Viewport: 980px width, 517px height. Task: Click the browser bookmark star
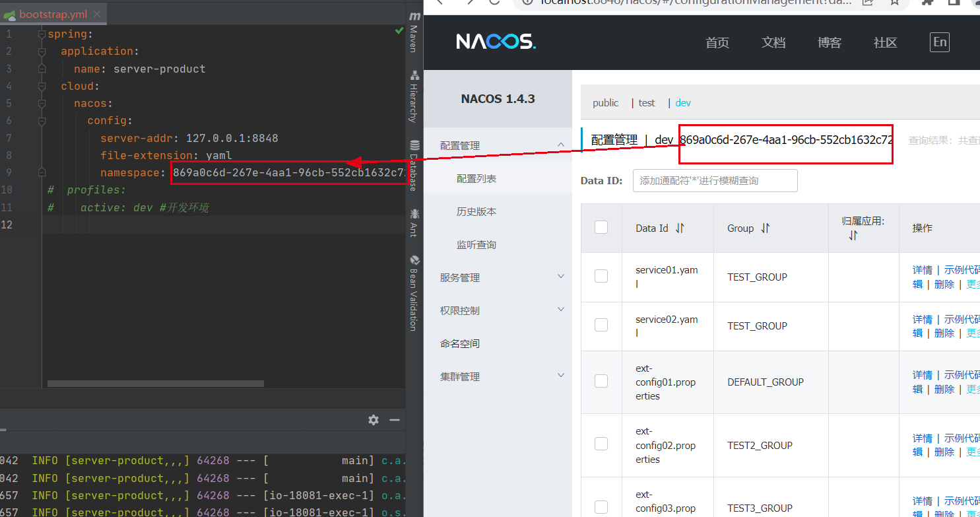pyautogui.click(x=894, y=3)
